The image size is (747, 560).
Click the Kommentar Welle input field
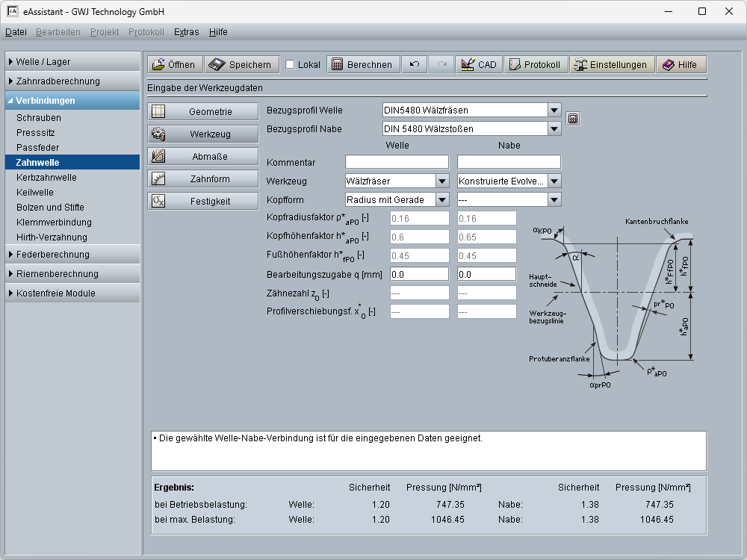pos(397,162)
